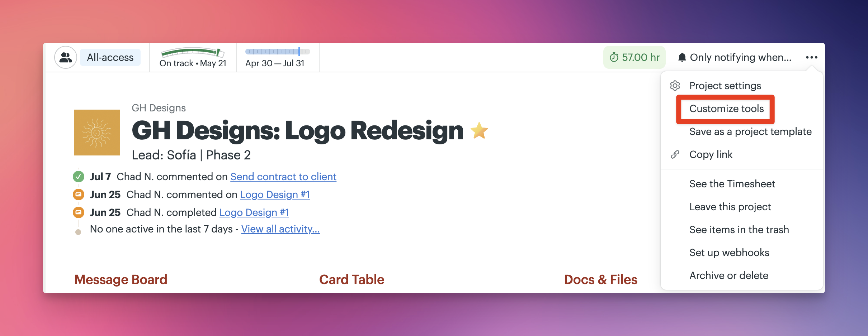Open See the Timesheet
This screenshot has height=336, width=868.
click(732, 184)
